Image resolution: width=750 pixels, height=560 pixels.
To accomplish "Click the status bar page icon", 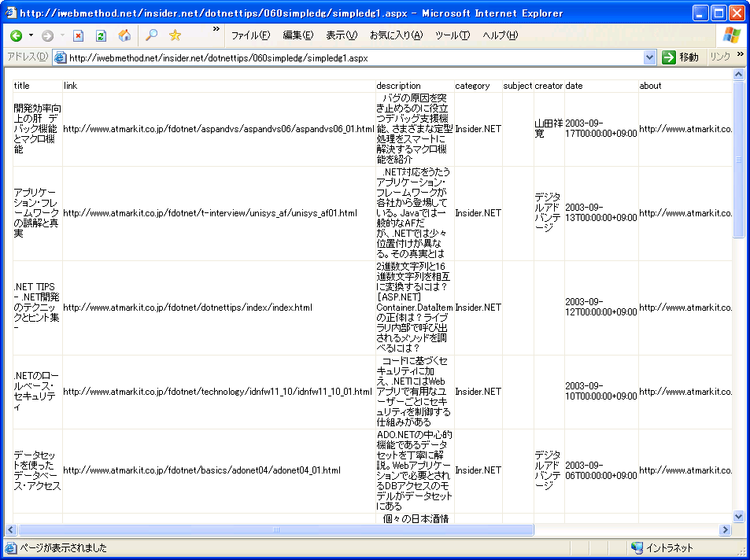I will pos(10,547).
